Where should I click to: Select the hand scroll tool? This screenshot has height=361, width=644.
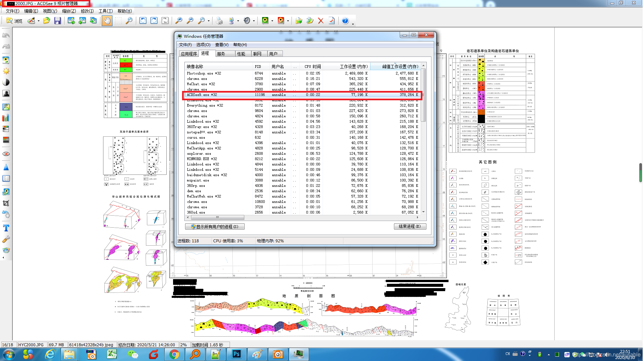(107, 21)
